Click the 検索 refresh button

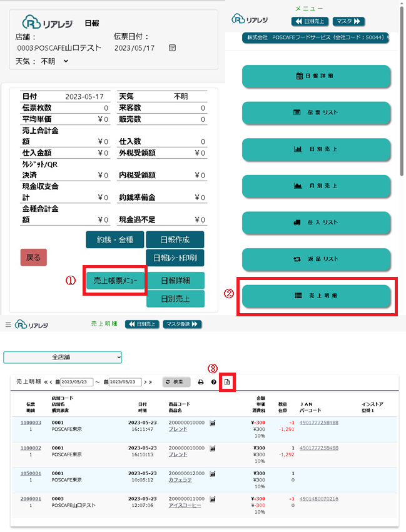(x=176, y=382)
